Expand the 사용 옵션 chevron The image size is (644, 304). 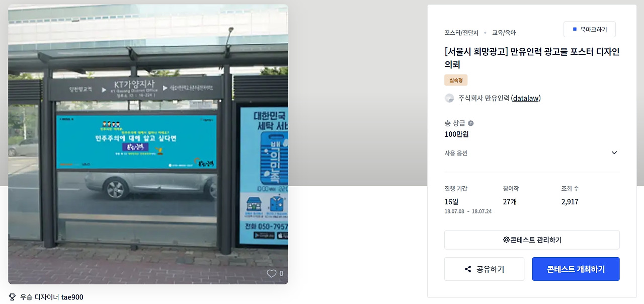point(614,153)
